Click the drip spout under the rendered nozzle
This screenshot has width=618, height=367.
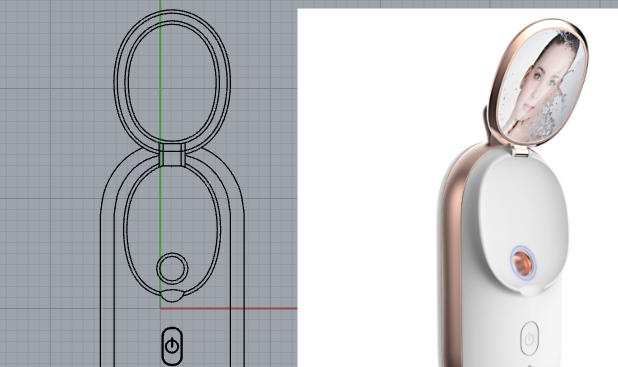click(531, 290)
